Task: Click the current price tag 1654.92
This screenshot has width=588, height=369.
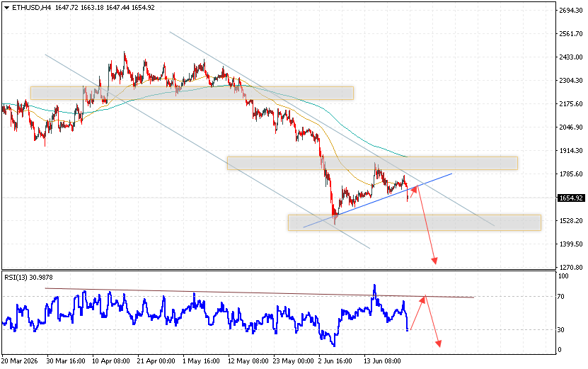Action: [571, 198]
